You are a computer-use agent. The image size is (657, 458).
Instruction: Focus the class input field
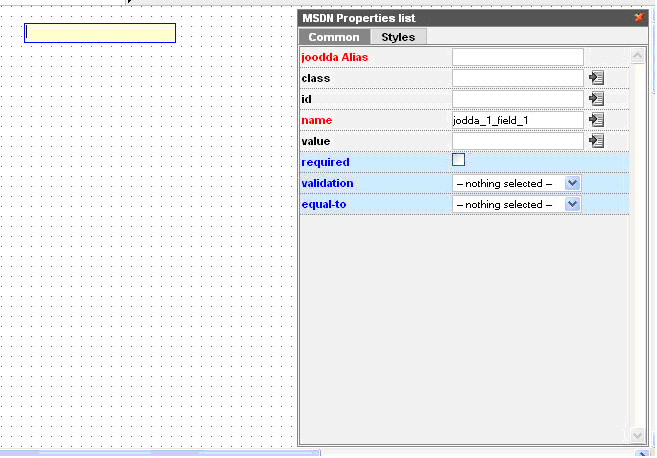[518, 78]
